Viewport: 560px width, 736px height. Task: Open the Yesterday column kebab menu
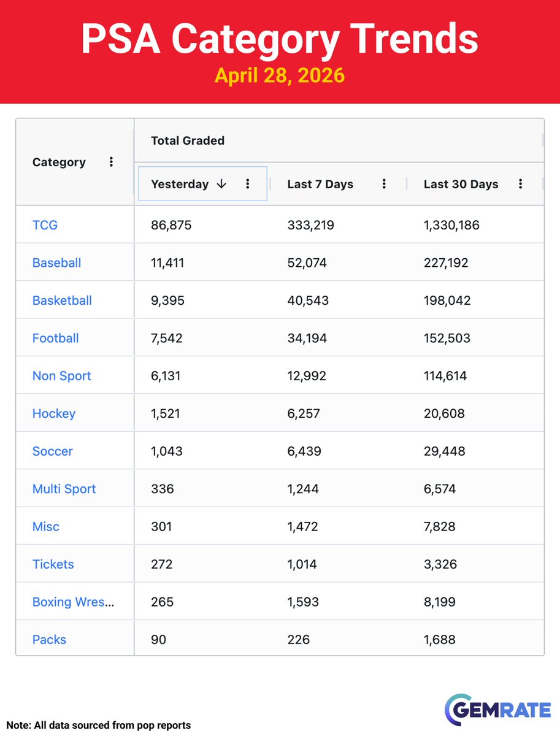click(248, 184)
